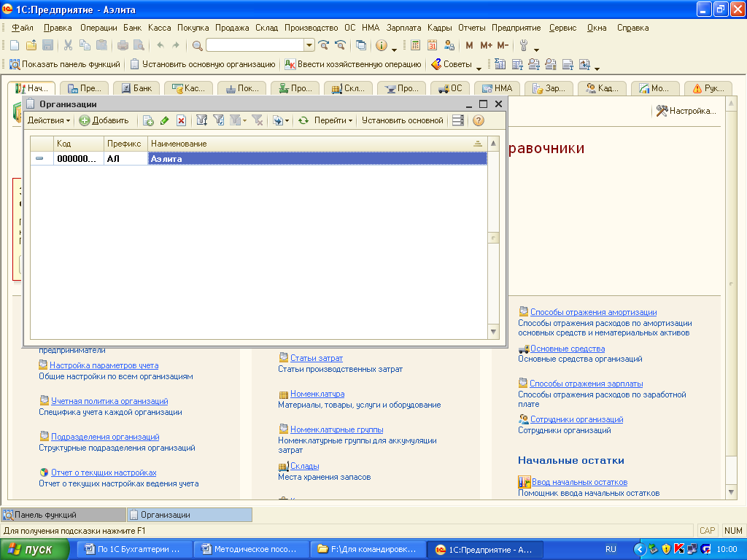Screen dimensions: 747x560
Task: Open the Операции menu
Action: pyautogui.click(x=98, y=28)
